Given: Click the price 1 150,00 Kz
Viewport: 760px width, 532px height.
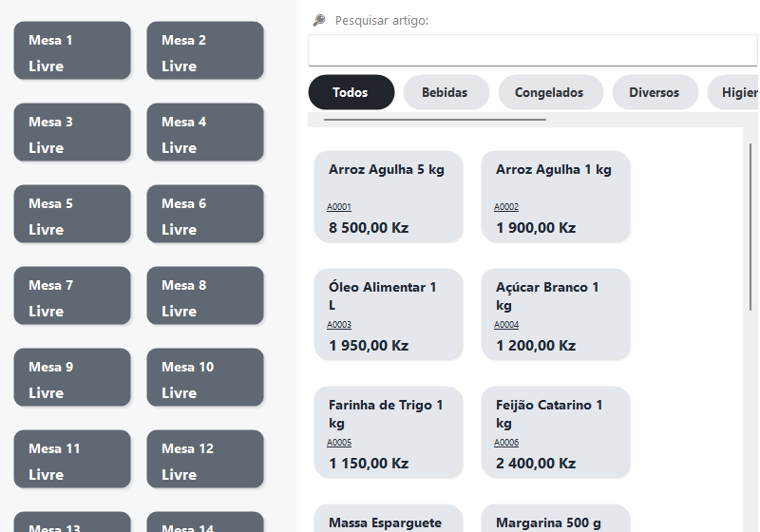Looking at the screenshot, I should [x=369, y=464].
